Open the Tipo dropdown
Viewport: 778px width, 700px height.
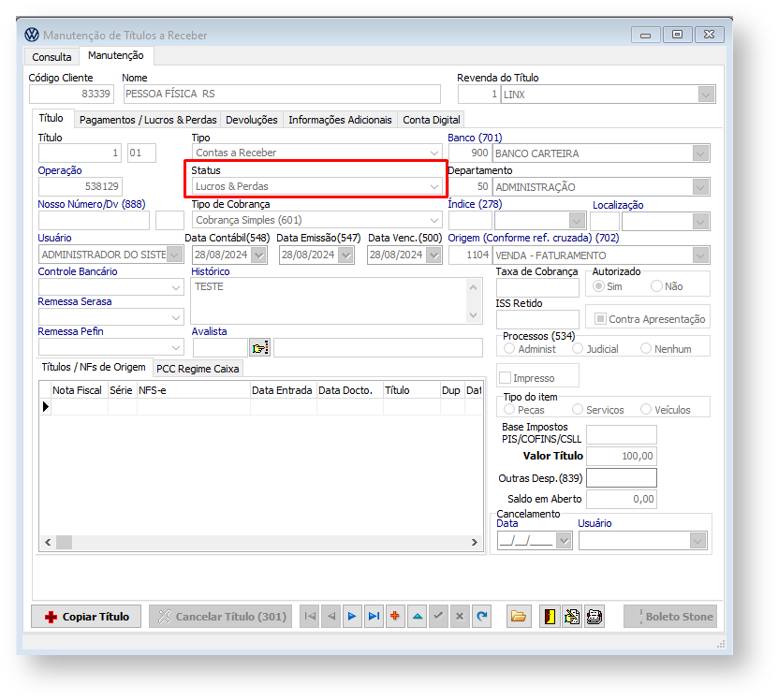point(434,153)
